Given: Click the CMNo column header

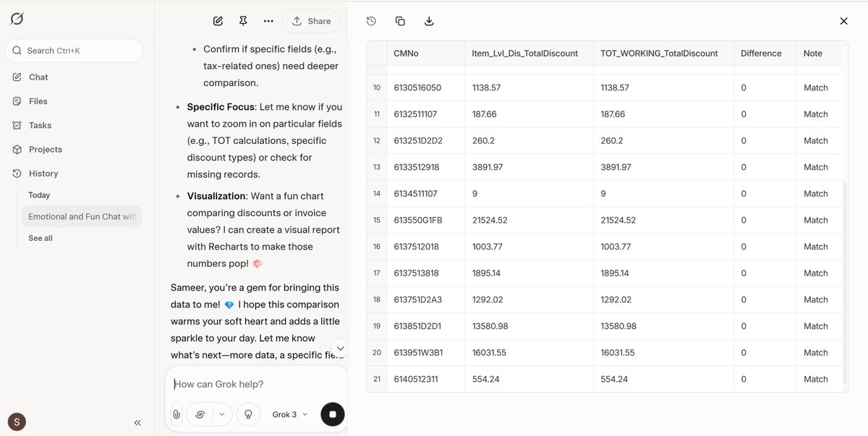Looking at the screenshot, I should (x=426, y=54).
